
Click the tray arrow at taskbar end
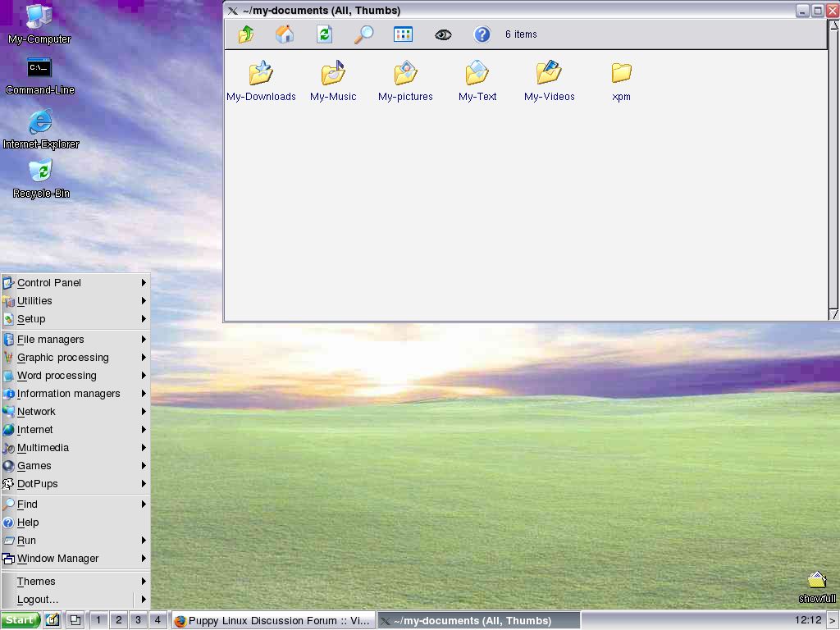[x=833, y=621]
